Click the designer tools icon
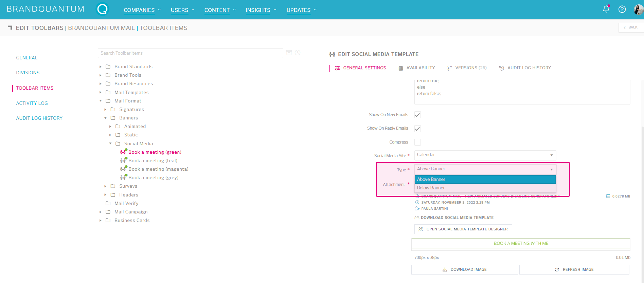The height and width of the screenshot is (283, 644). (x=421, y=229)
